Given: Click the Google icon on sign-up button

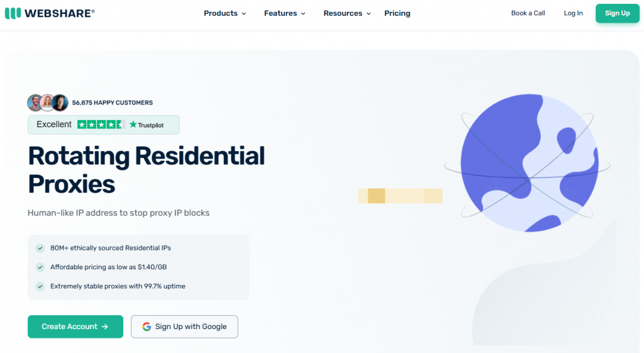Looking at the screenshot, I should click(147, 327).
